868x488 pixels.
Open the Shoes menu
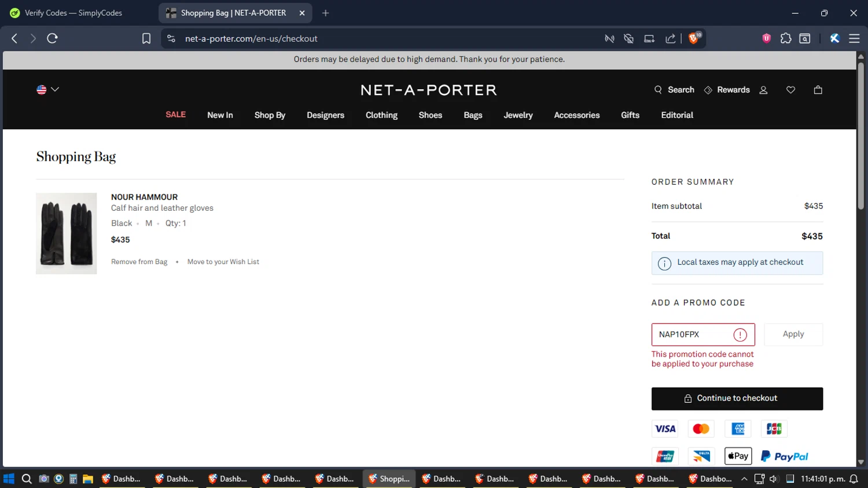coord(431,115)
